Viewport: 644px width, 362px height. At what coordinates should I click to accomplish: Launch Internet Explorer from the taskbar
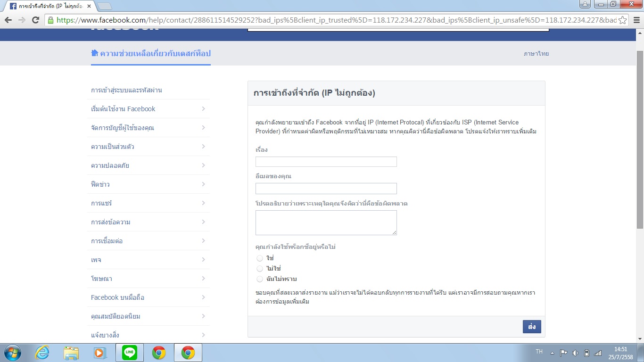point(42,353)
